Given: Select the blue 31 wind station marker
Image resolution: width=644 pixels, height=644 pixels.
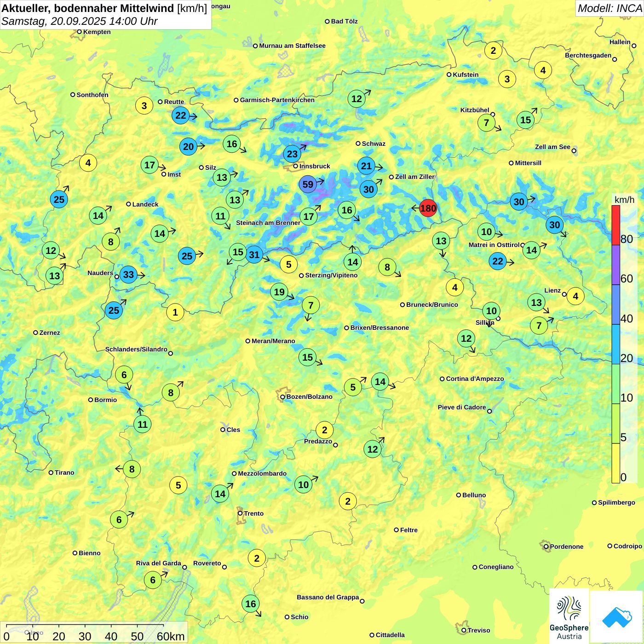Looking at the screenshot, I should click(254, 254).
